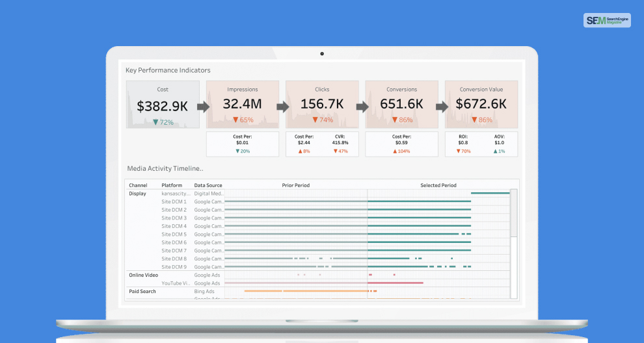Click the Digital Med.. data source
Image resolution: width=644 pixels, height=343 pixels.
coord(209,194)
